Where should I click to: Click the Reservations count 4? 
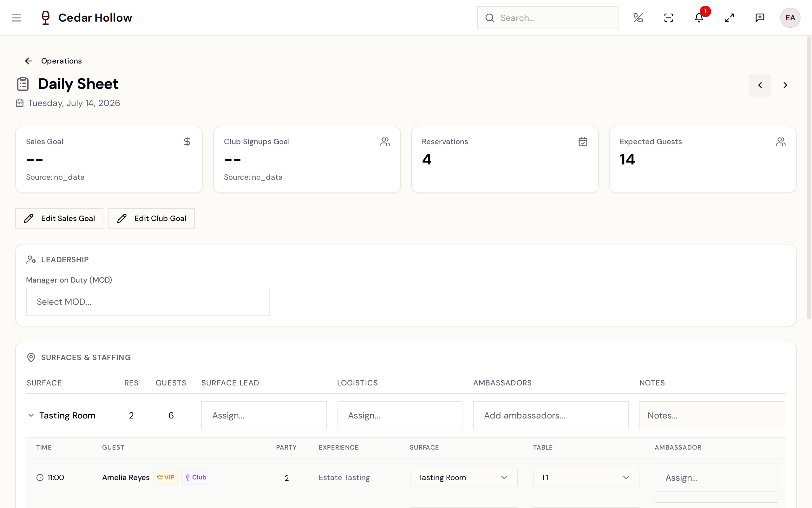(x=427, y=159)
